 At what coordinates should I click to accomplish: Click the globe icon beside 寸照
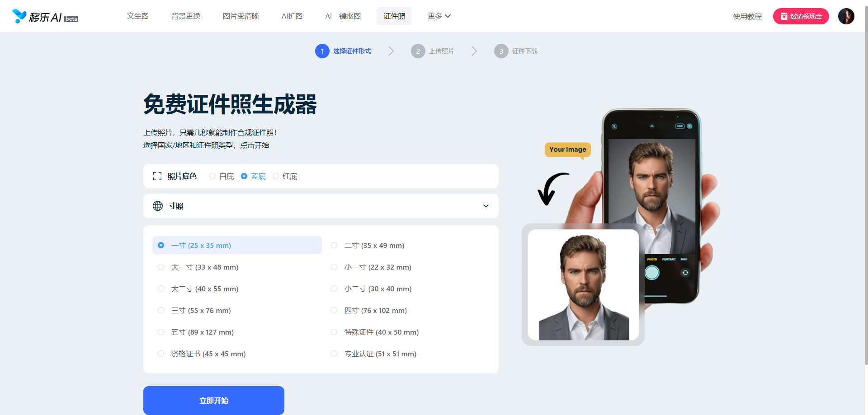[x=158, y=206]
